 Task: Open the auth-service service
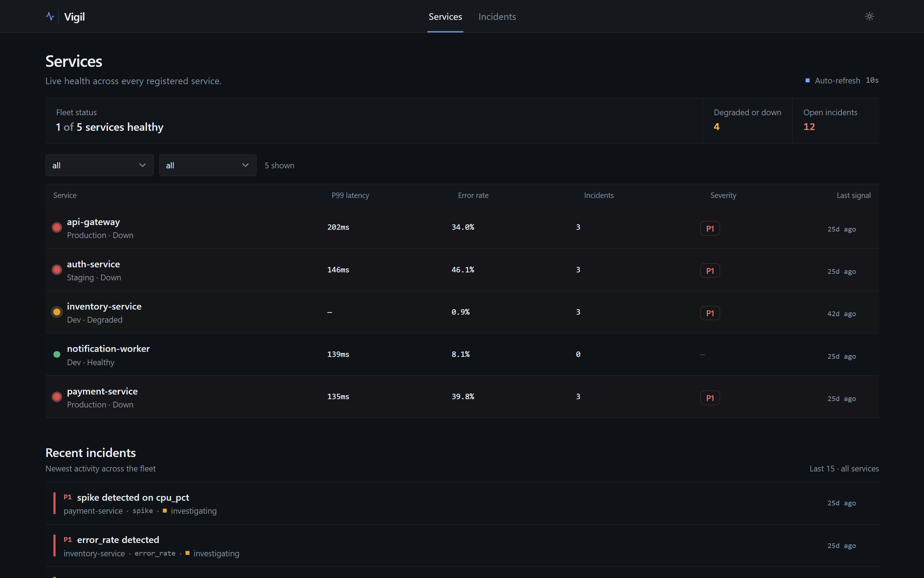(462, 270)
